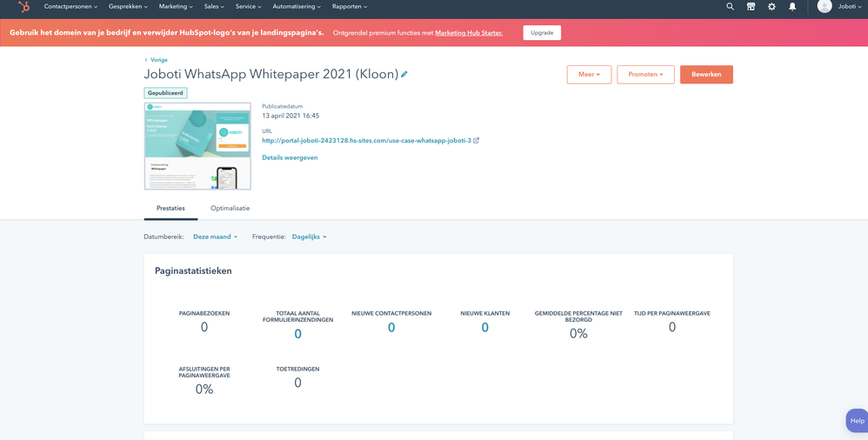Open the Sales menu
Image resolution: width=868 pixels, height=440 pixels.
pyautogui.click(x=214, y=7)
